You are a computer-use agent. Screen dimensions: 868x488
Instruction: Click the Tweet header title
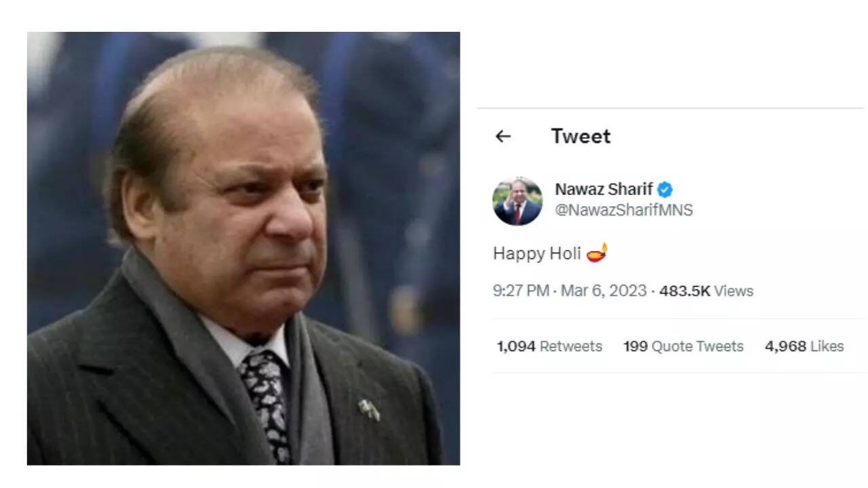(580, 136)
